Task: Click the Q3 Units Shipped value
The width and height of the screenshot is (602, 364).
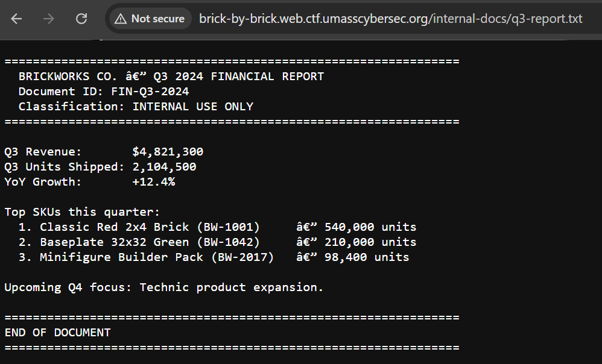Action: pyautogui.click(x=163, y=166)
